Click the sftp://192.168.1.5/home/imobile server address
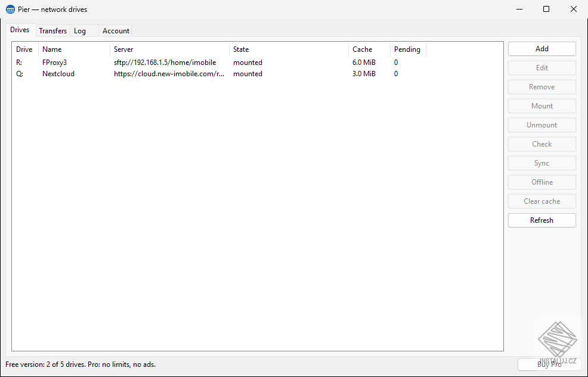This screenshot has width=588, height=377. 165,63
